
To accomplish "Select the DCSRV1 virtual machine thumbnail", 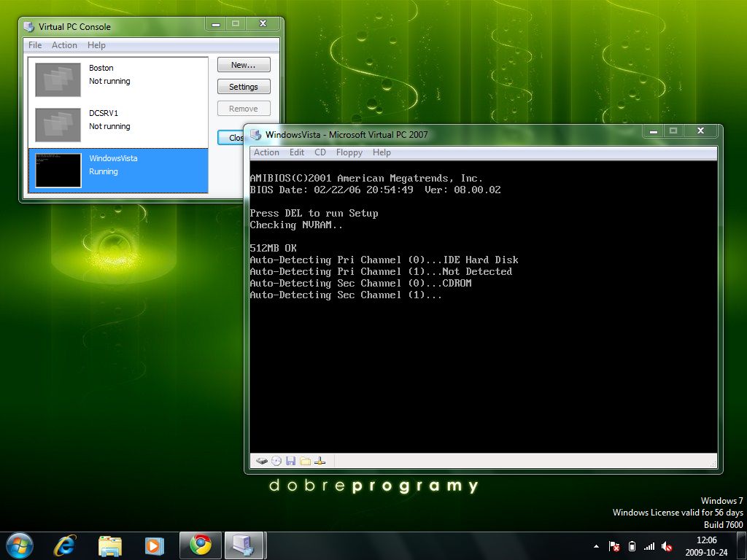I will tap(58, 125).
